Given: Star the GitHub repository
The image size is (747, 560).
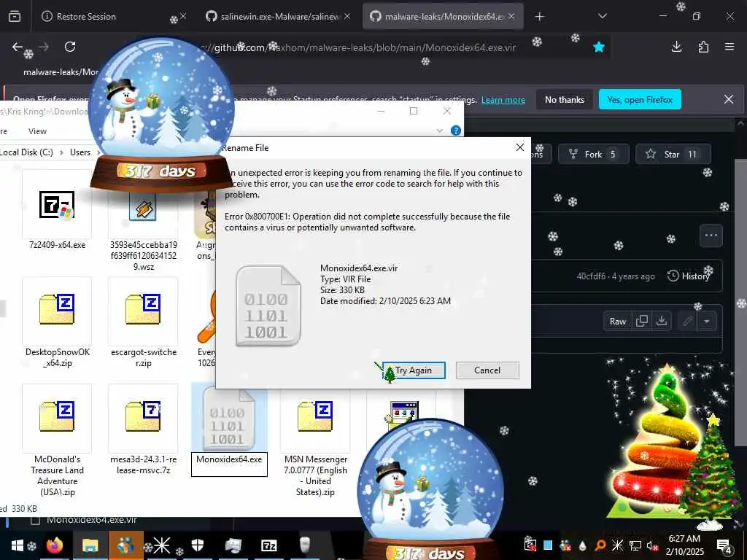Looking at the screenshot, I should coord(673,155).
